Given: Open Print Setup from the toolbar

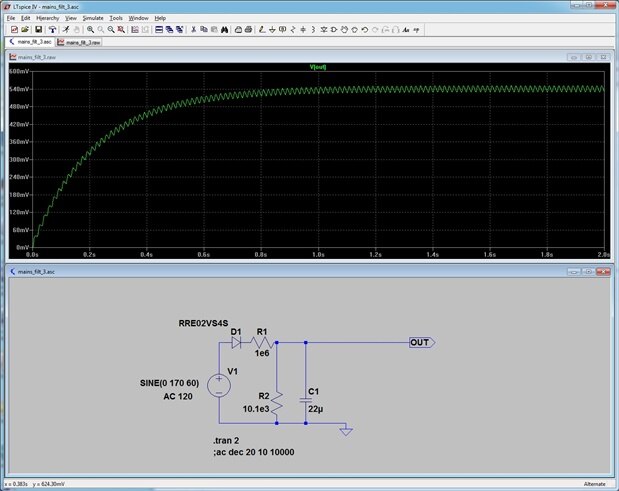Looking at the screenshot, I should pos(238,30).
